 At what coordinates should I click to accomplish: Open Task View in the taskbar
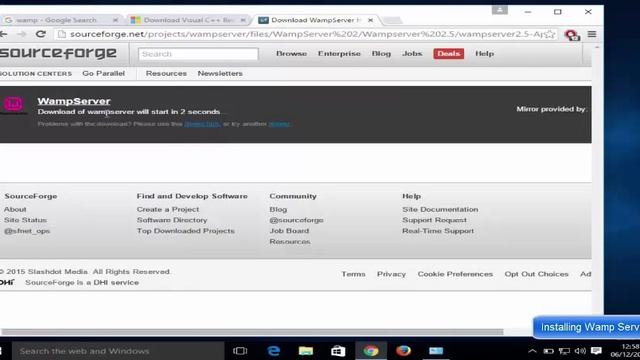[240, 351]
